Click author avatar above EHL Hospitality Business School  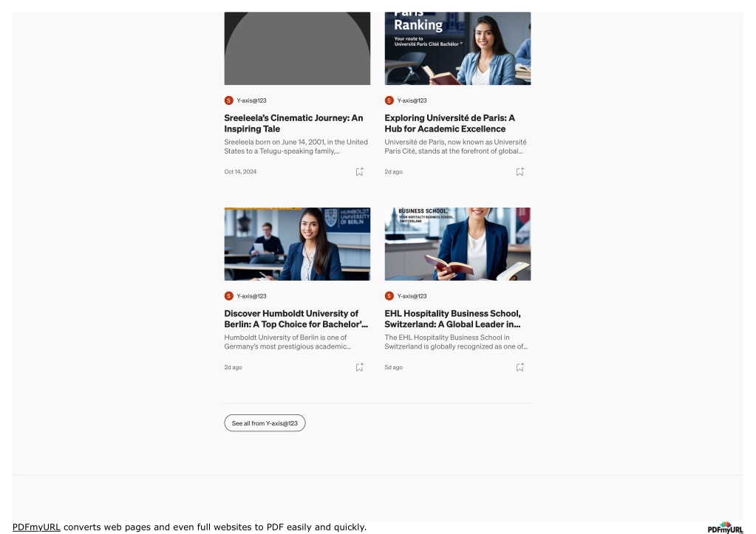[x=389, y=296]
